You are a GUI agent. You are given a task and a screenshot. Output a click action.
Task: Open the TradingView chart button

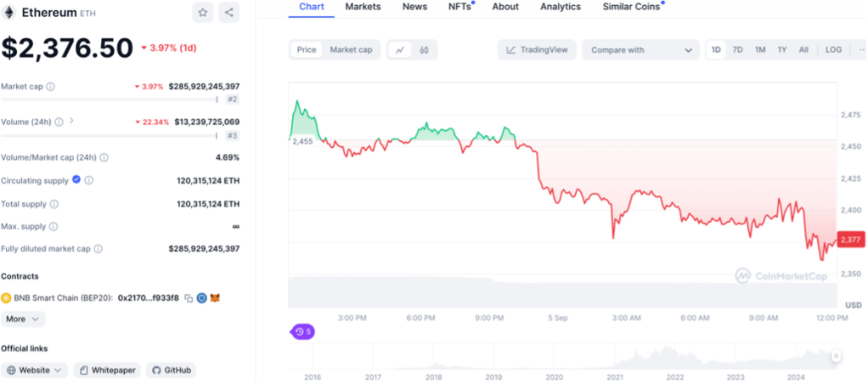point(538,50)
